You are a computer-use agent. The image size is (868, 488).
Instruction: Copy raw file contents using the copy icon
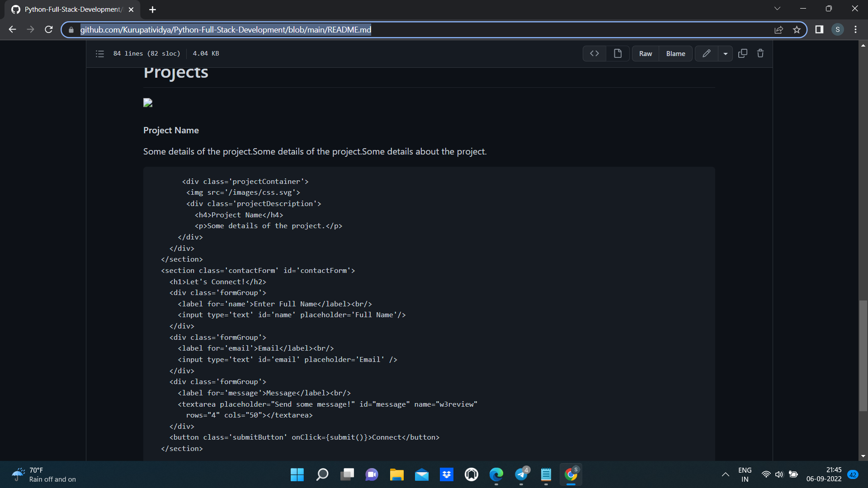(743, 53)
